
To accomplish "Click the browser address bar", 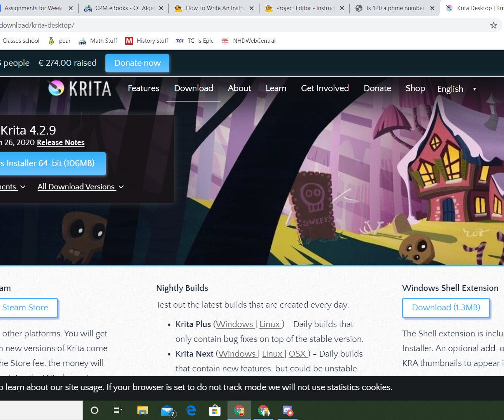I will click(x=156, y=25).
